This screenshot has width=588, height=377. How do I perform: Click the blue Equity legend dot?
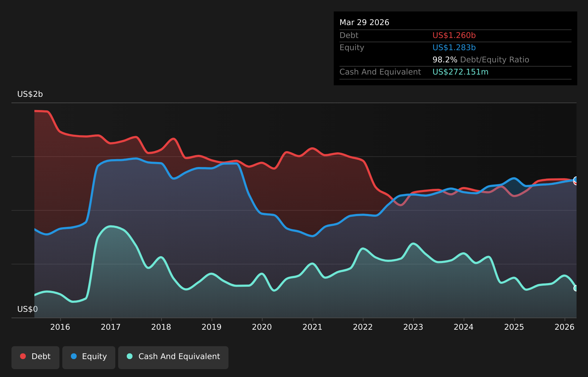[74, 356]
